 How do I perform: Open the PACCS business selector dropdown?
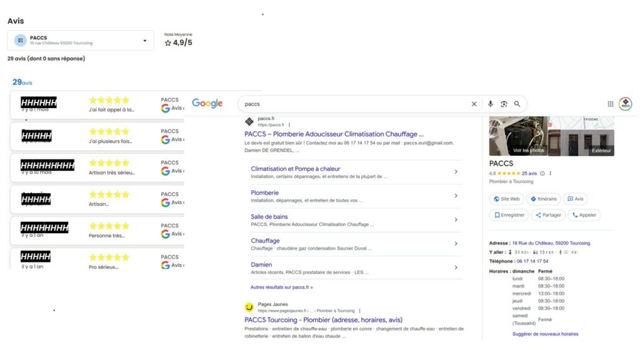[146, 39]
